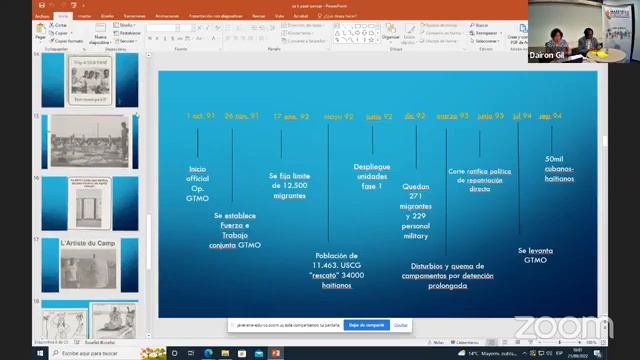
Task: Expand the shapes gallery more arrow
Action: 378,40
